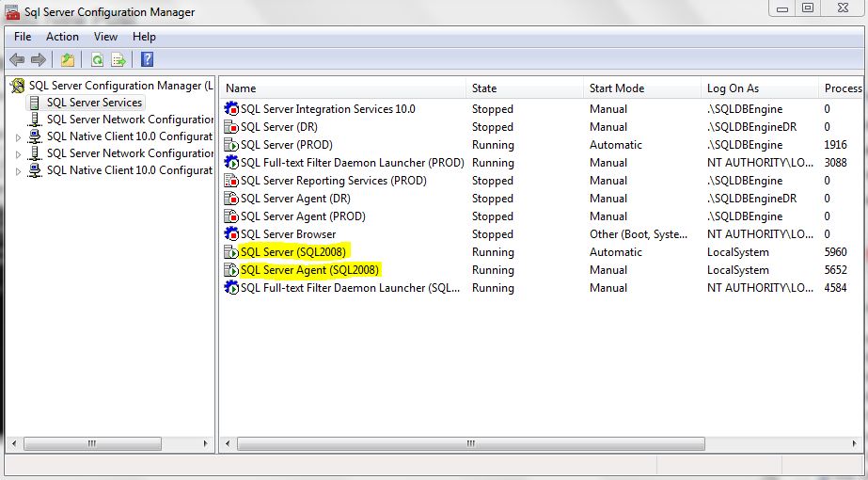Click the Back arrow toolbar icon
The image size is (868, 480).
click(17, 59)
